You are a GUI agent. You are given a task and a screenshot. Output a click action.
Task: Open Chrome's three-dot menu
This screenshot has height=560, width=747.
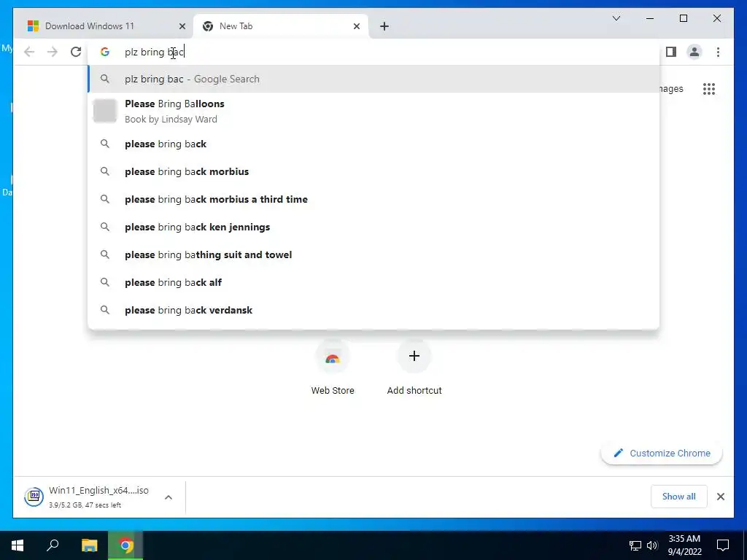[x=718, y=52]
